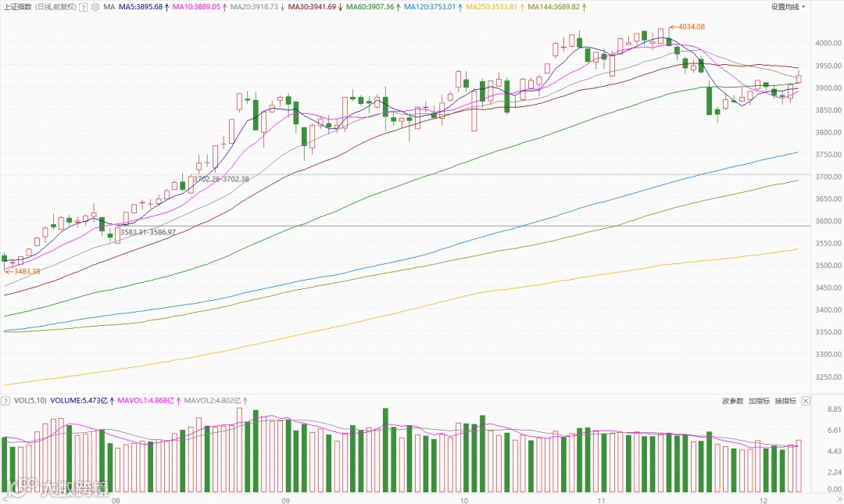Select the MA5:3895.68 label
The height and width of the screenshot is (504, 844).
(x=141, y=8)
